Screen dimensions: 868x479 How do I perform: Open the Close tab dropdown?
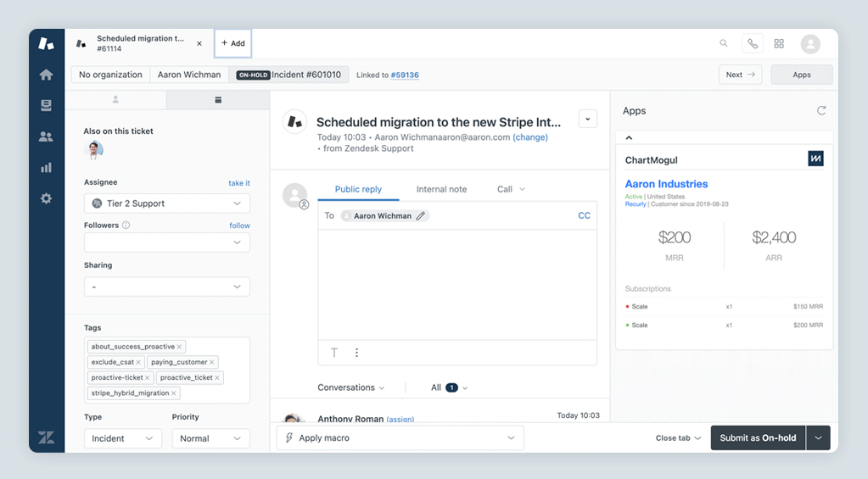point(678,438)
